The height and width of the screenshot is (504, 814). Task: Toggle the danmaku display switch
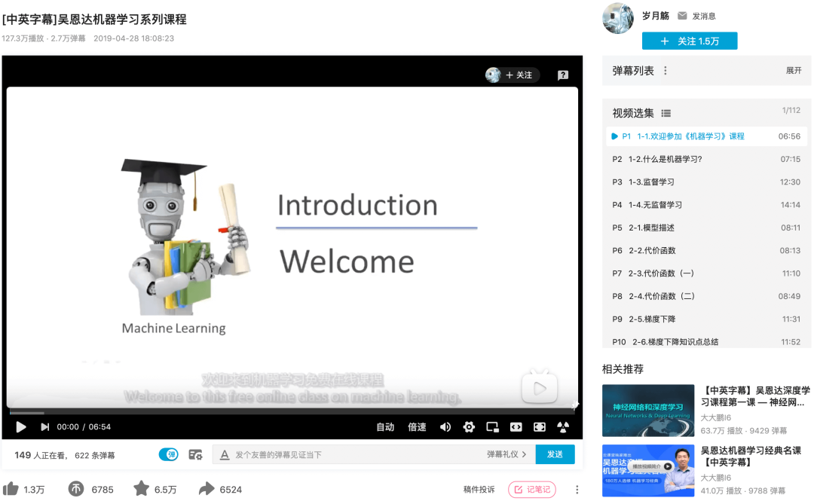[169, 454]
